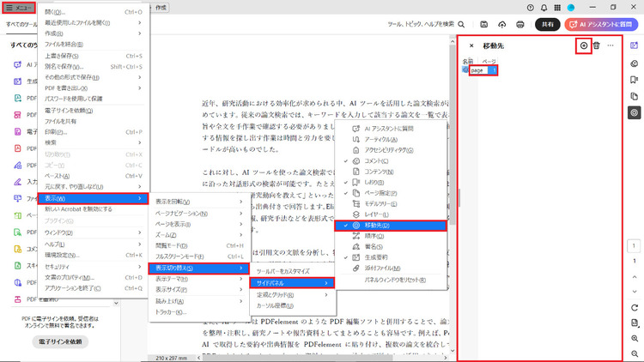Click the printer icon in top toolbar
Viewport: 644px width, 362px height.
520,25
